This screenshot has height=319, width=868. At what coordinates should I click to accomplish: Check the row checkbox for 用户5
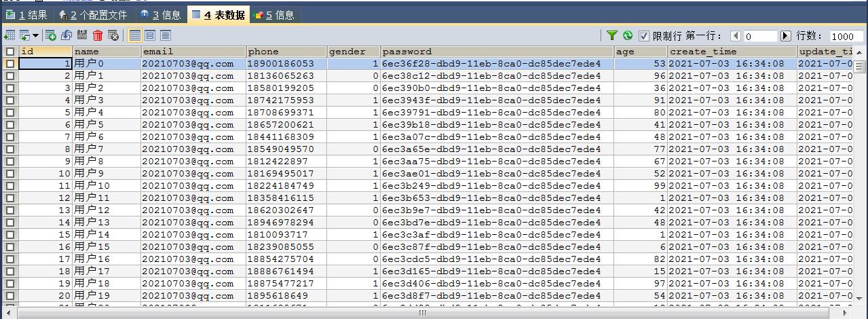click(10, 125)
